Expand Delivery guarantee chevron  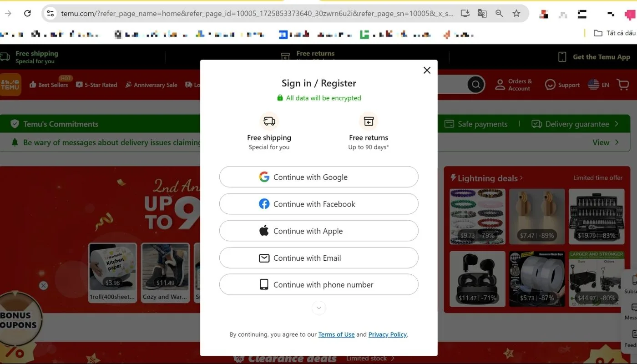click(617, 124)
